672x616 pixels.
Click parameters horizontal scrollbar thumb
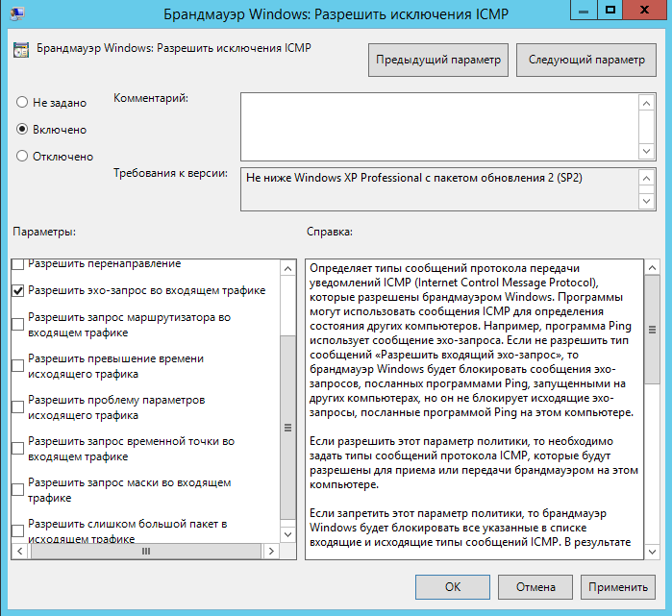(x=146, y=551)
